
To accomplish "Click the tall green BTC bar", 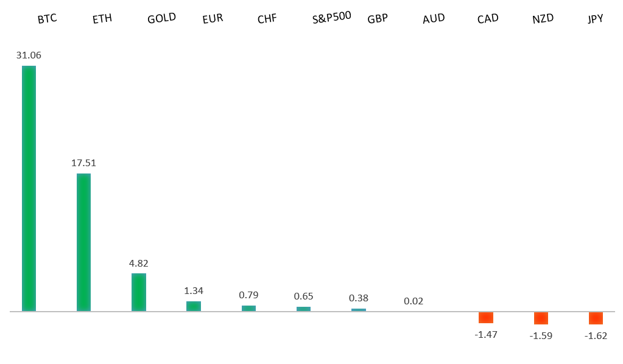I will 29,188.
